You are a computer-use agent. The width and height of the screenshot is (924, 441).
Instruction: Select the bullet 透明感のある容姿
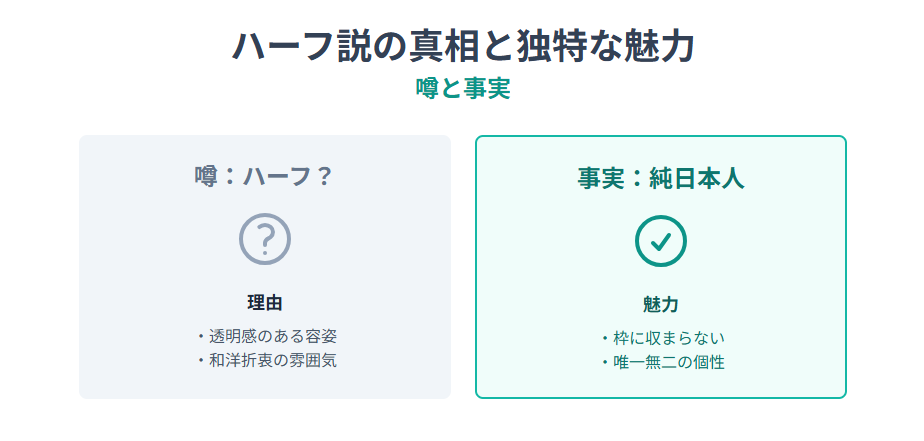tap(266, 336)
